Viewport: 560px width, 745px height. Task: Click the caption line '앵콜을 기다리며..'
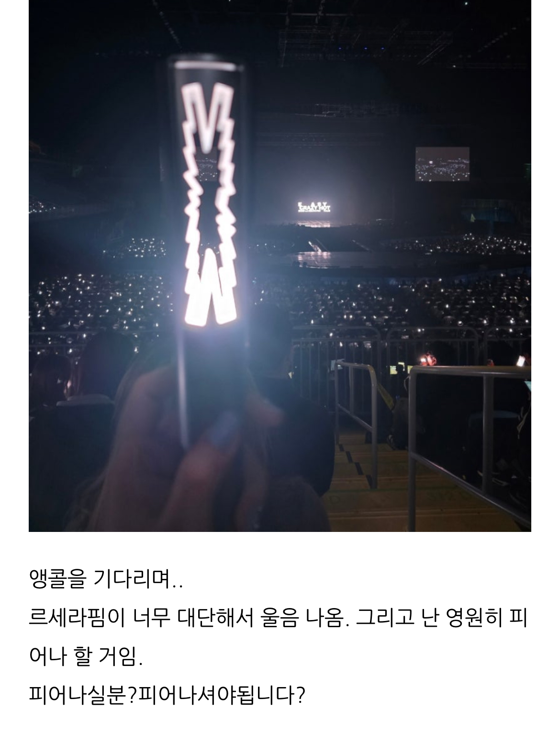coord(106,579)
